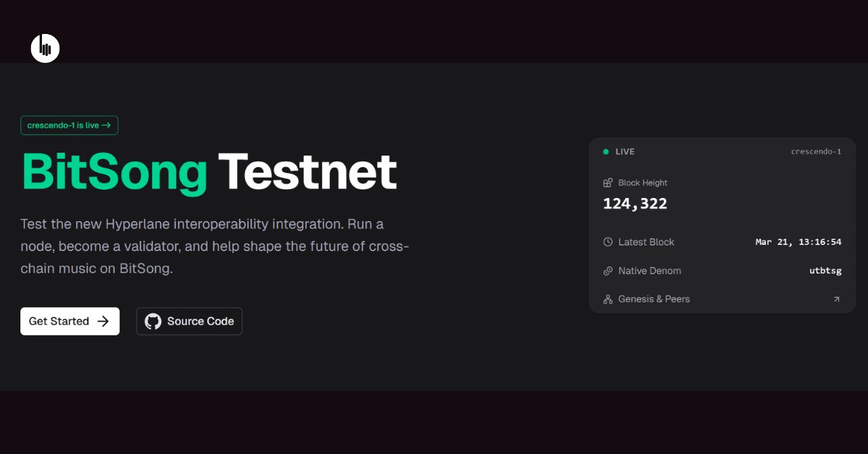The width and height of the screenshot is (868, 454).
Task: Click the green LIVE status dot
Action: [606, 152]
